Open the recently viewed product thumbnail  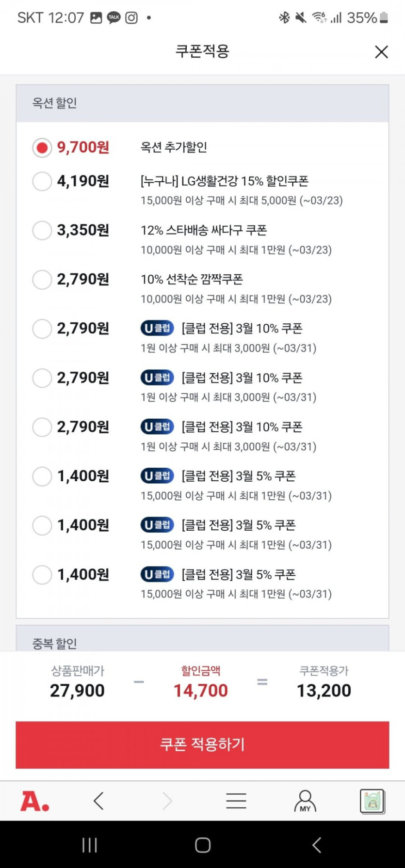pos(372,801)
